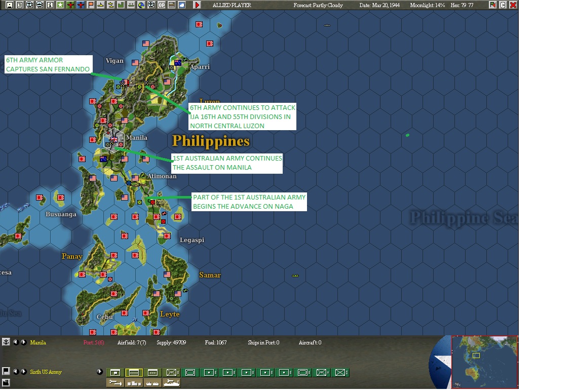Click the flag icon beside Sixth US Army
The width and height of the screenshot is (576, 392).
(x=6, y=371)
